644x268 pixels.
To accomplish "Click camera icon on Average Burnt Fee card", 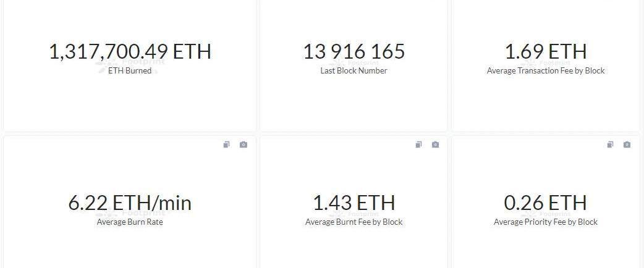I will click(435, 144).
